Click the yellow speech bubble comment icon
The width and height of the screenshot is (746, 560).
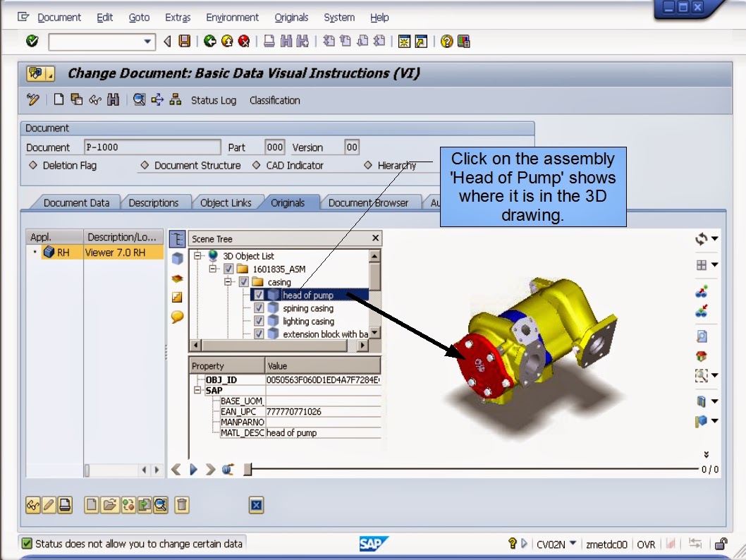(x=178, y=315)
